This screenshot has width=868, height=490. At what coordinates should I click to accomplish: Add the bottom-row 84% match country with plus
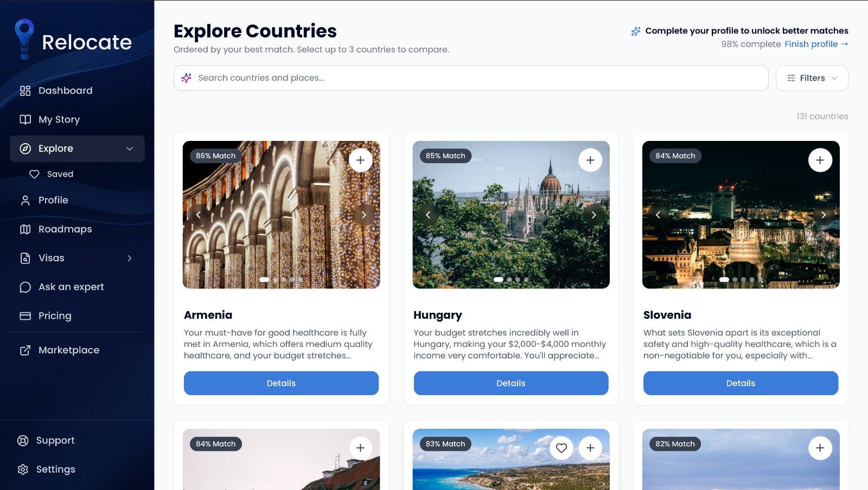pyautogui.click(x=361, y=448)
